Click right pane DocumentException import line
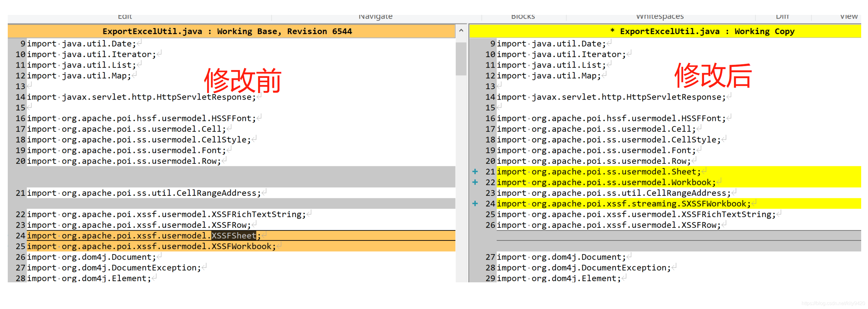Screen dimensions: 868x309 click(584, 267)
